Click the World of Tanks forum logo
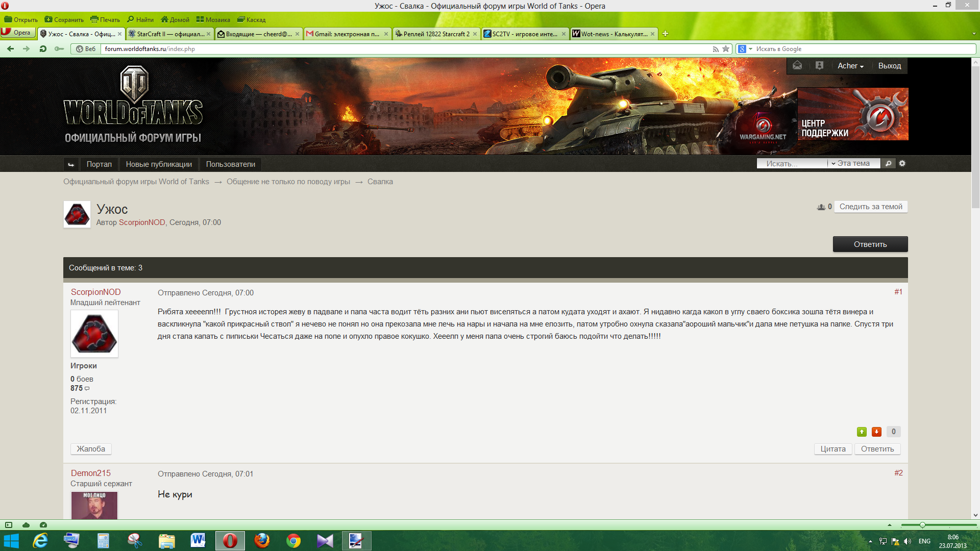 pyautogui.click(x=133, y=105)
